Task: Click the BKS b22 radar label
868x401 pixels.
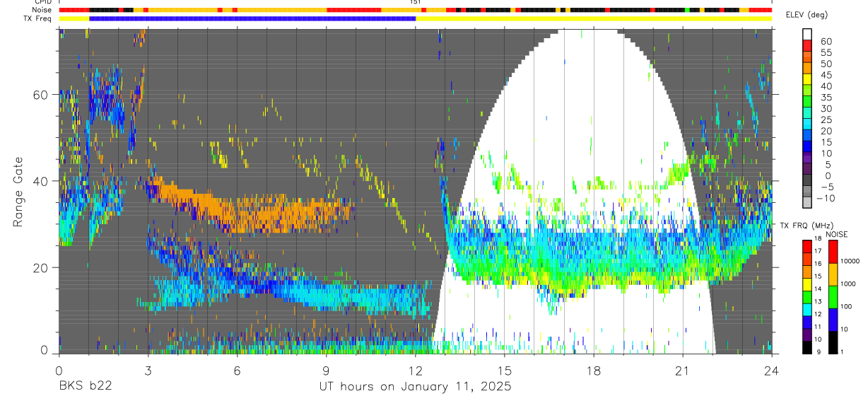Action: point(86,387)
